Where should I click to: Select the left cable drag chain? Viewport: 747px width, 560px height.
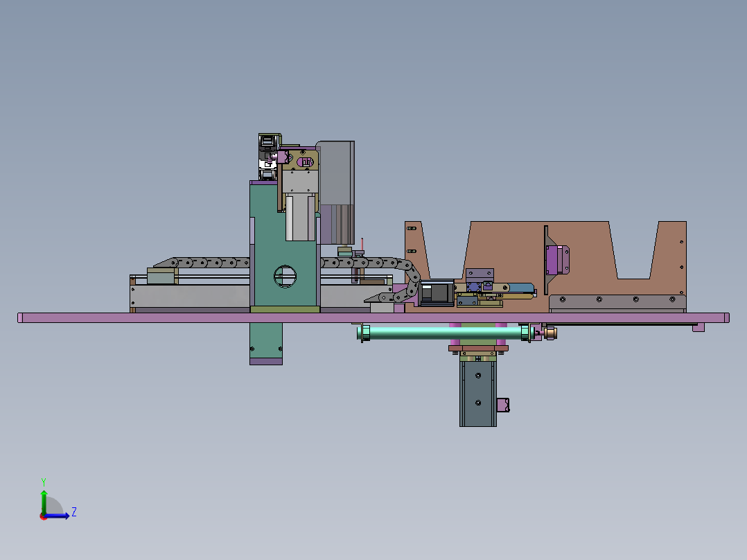pyautogui.click(x=202, y=263)
